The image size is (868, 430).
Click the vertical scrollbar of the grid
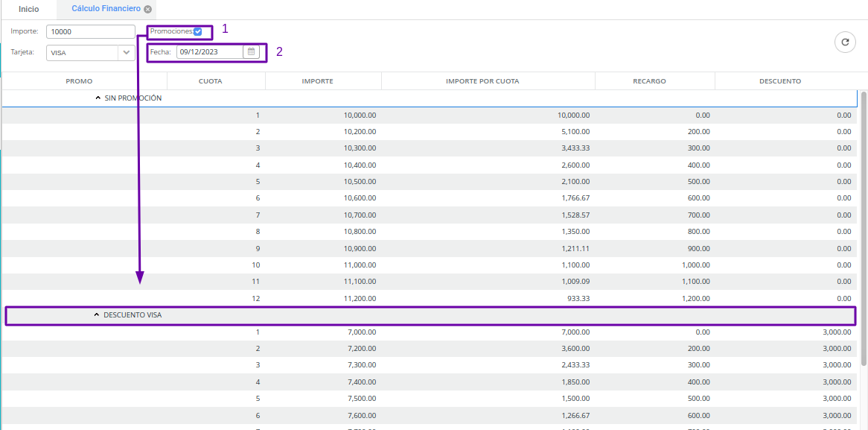coord(864,227)
